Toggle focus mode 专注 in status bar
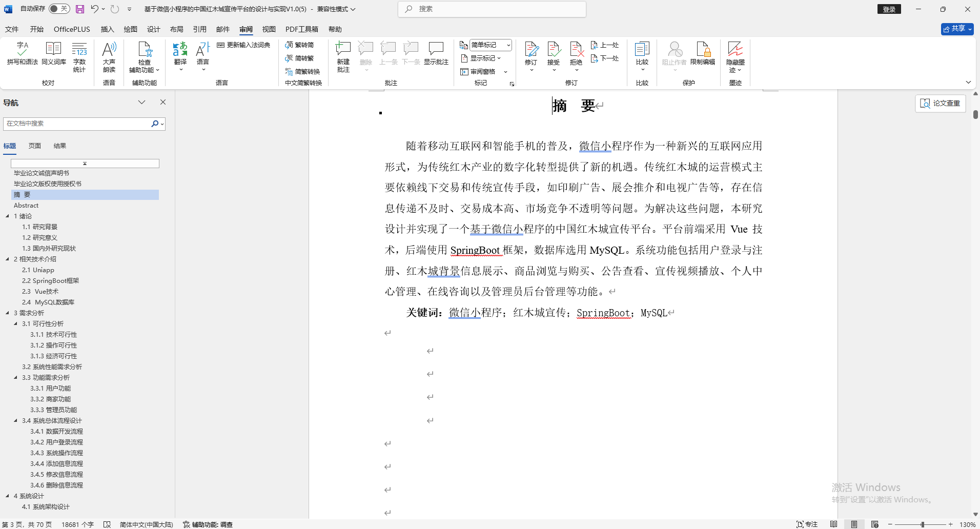 (x=808, y=524)
